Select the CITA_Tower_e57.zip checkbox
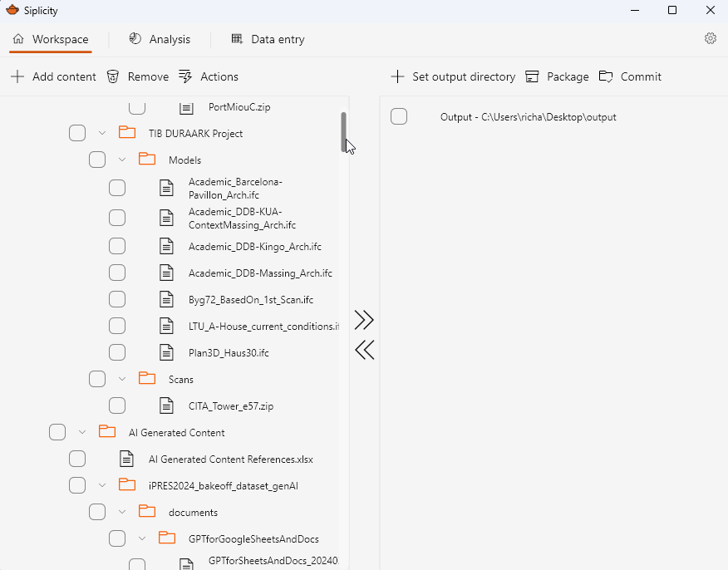The width and height of the screenshot is (728, 570). [117, 405]
